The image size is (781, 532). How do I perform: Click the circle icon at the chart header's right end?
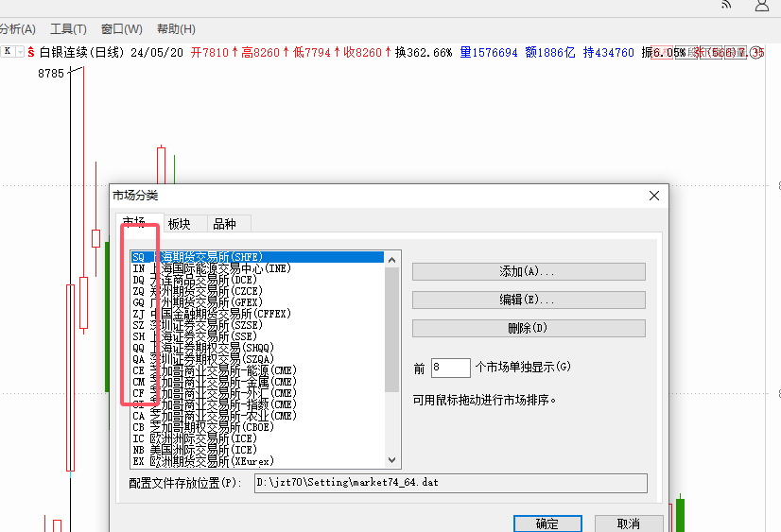click(756, 53)
